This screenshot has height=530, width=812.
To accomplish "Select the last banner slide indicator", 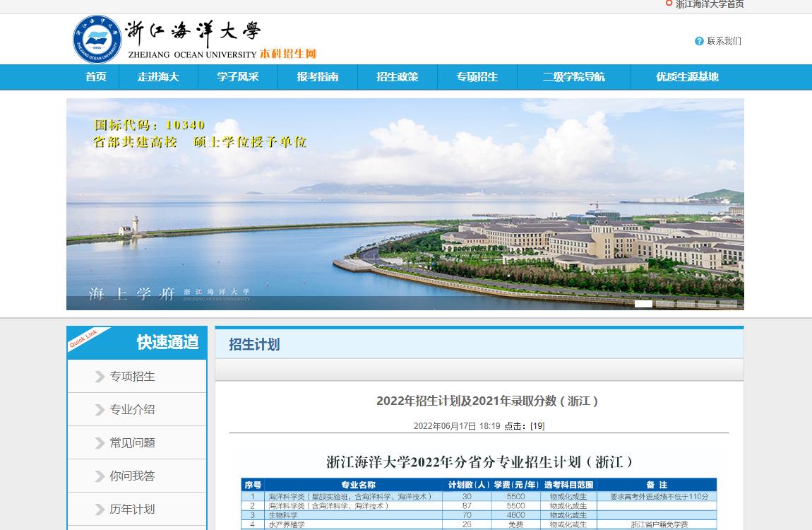I will click(728, 304).
